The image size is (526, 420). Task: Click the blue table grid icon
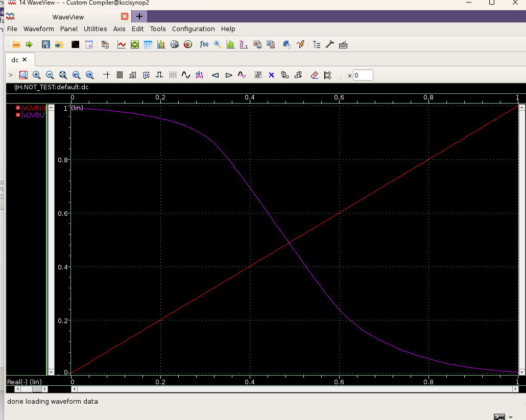[x=148, y=44]
